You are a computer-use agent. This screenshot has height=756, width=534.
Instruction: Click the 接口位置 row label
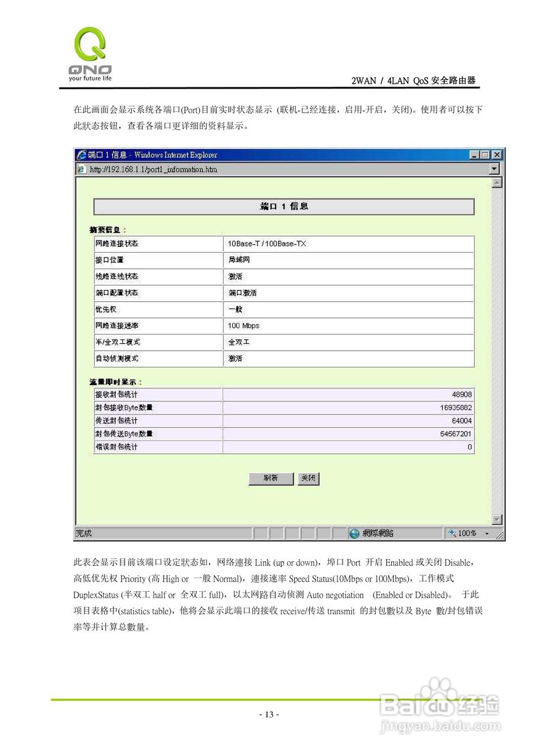click(110, 260)
